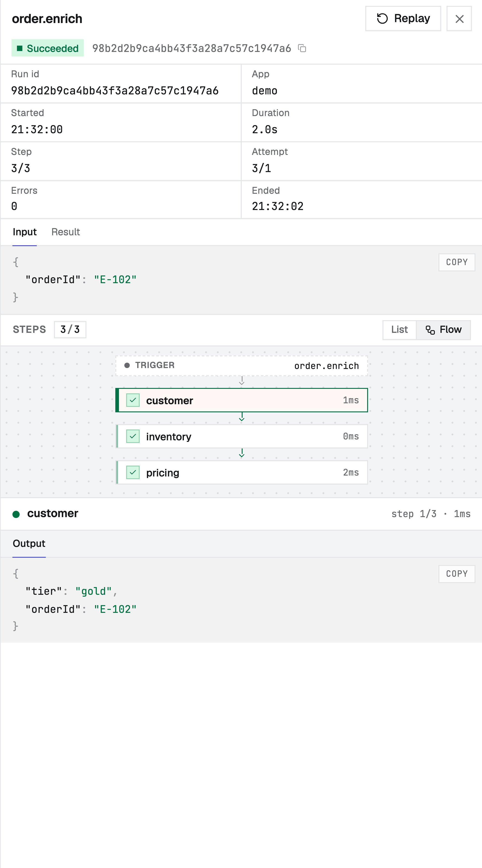Click the Ended time 21:32:02
The height and width of the screenshot is (868, 482).
point(278,206)
